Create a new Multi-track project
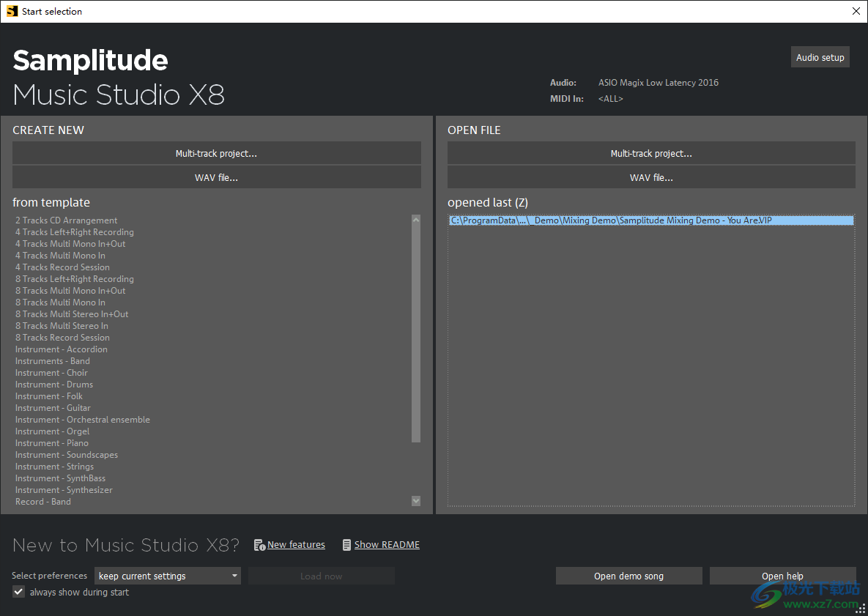The image size is (868, 616). pyautogui.click(x=216, y=153)
